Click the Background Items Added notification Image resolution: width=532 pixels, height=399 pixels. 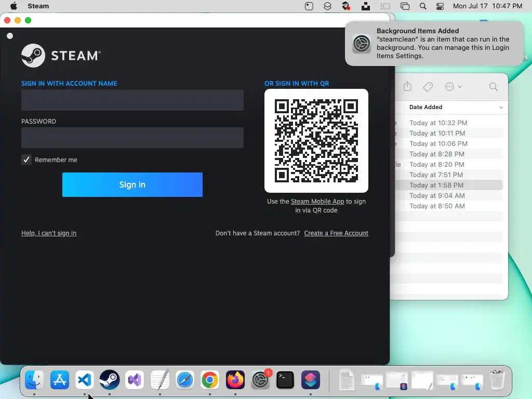434,44
